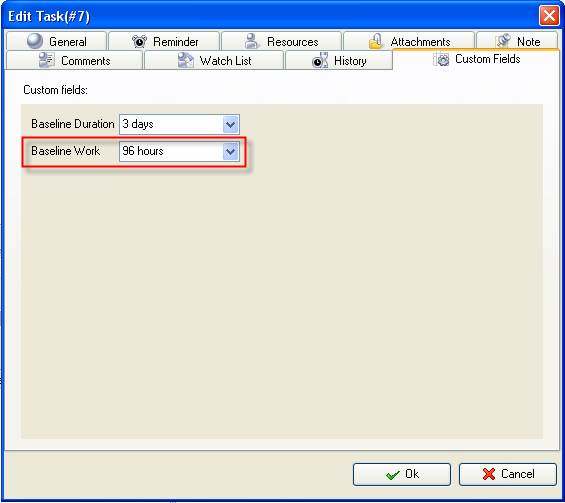The height and width of the screenshot is (503, 565).
Task: Expand the Baseline Duration dropdown arrow
Action: [230, 125]
